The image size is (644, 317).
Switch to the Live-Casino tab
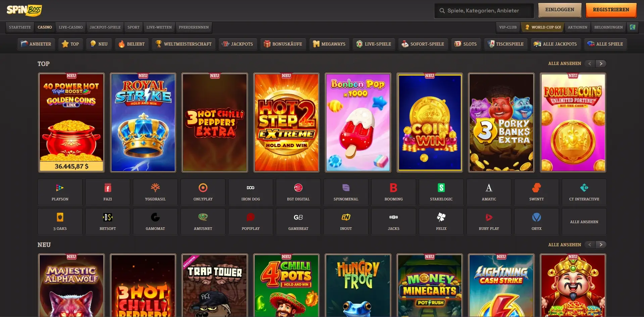[70, 27]
